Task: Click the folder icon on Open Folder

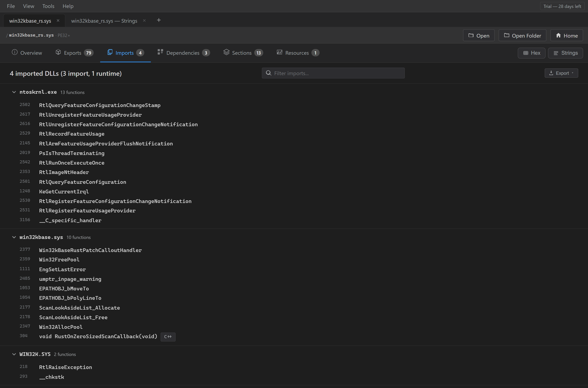Action: pyautogui.click(x=507, y=35)
